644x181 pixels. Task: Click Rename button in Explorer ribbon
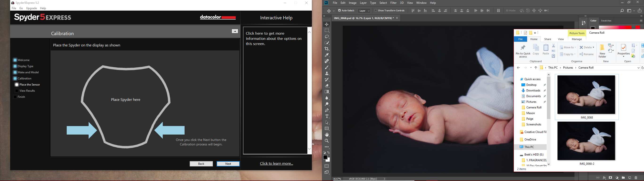[x=586, y=54]
